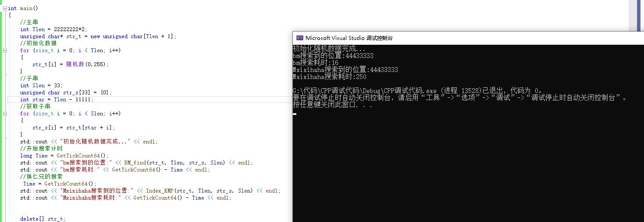
Task: Click the //子串 comment
Action: click(29, 79)
